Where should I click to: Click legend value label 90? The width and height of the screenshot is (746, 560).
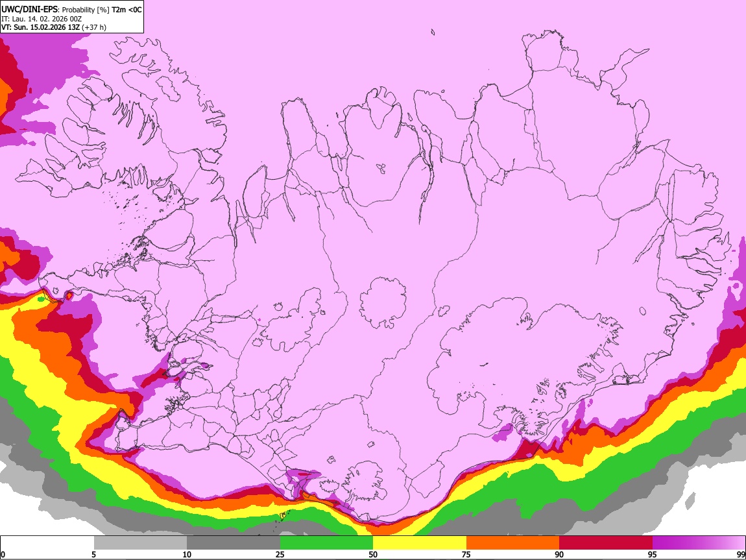559,555
